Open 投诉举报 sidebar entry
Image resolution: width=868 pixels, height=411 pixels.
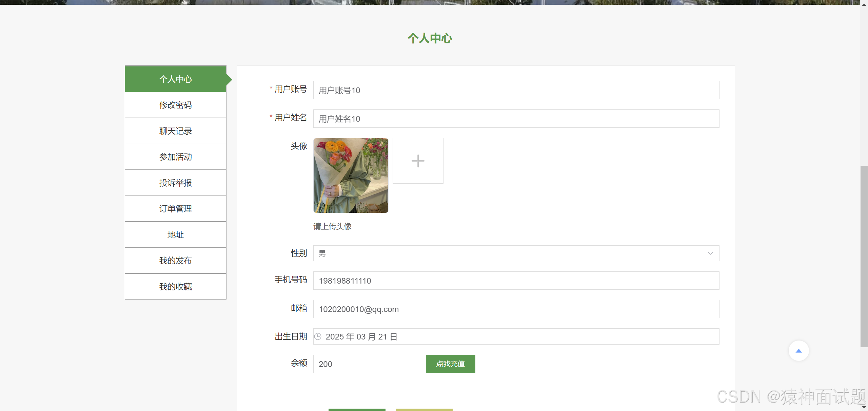point(175,183)
